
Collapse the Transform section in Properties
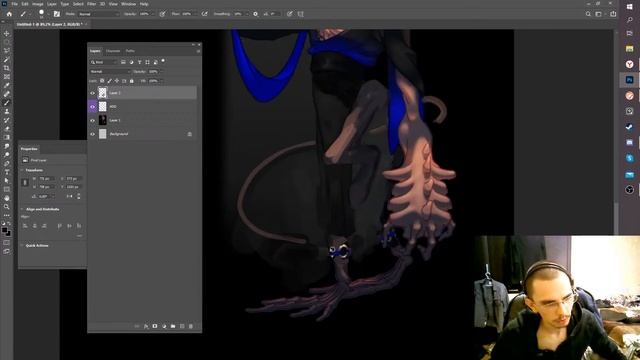(x=22, y=170)
